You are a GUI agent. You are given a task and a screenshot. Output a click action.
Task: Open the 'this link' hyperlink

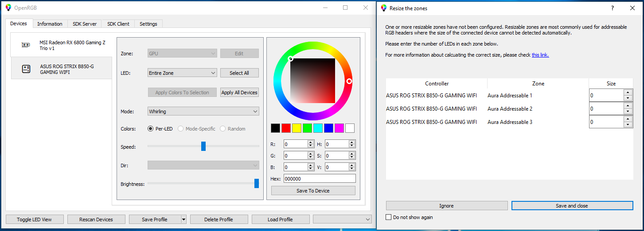pyautogui.click(x=540, y=55)
